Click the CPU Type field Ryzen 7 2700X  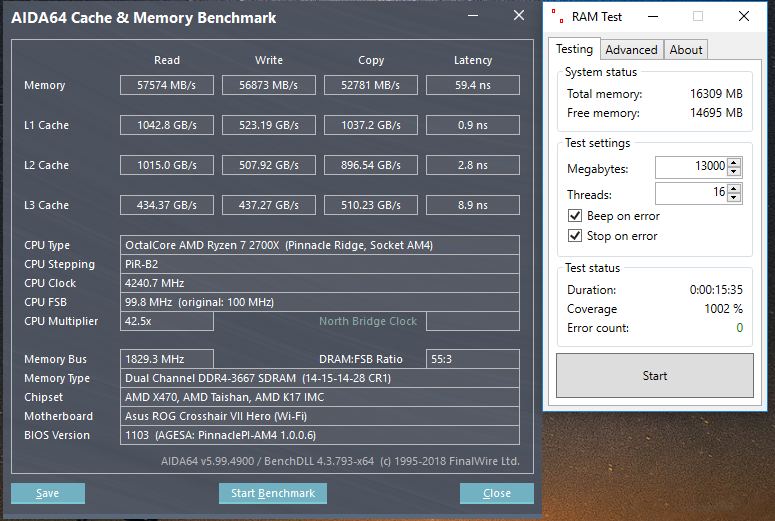(x=320, y=245)
